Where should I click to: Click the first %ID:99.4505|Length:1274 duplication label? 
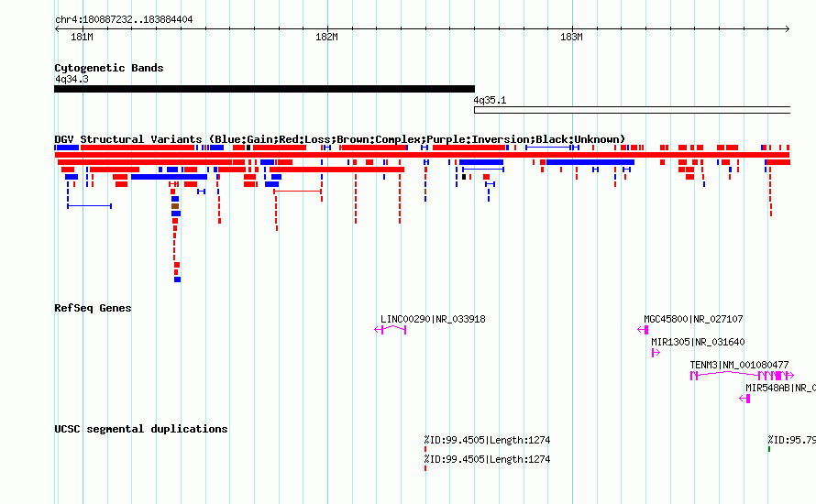[487, 440]
